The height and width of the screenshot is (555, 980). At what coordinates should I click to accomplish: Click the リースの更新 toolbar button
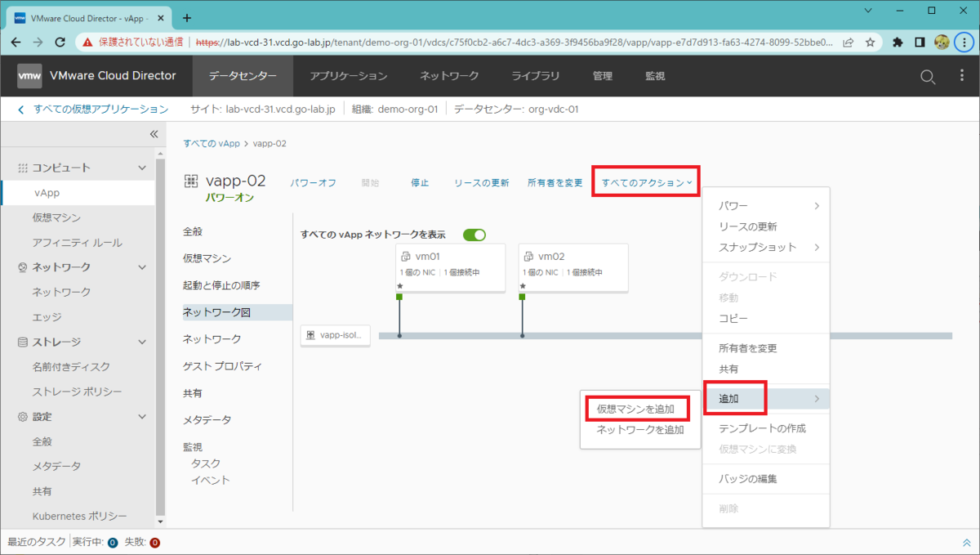point(482,183)
